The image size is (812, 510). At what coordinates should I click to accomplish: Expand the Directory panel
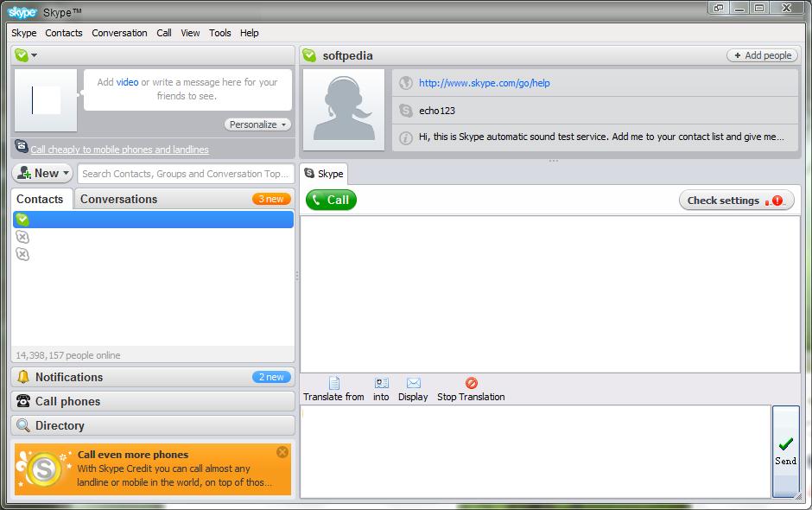click(x=153, y=425)
